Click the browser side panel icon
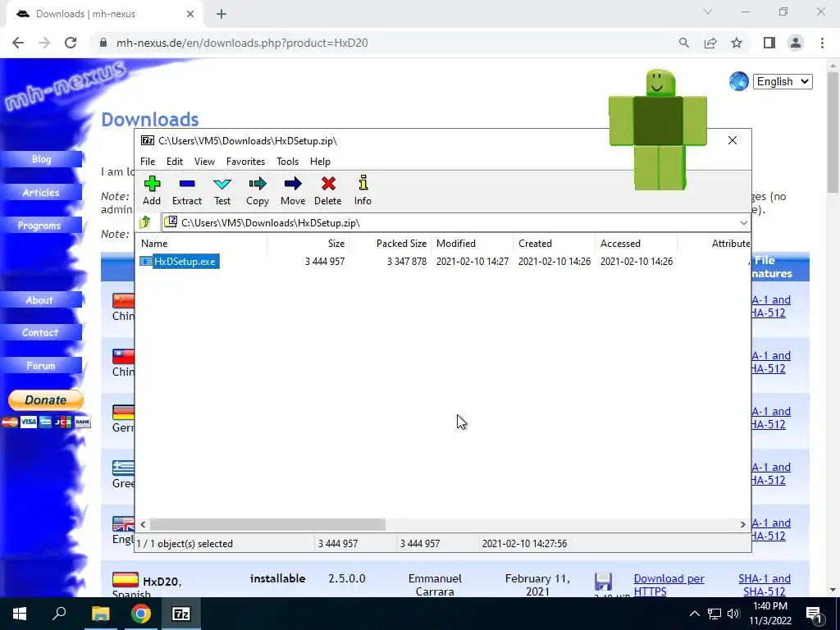The width and height of the screenshot is (840, 630). pos(769,43)
